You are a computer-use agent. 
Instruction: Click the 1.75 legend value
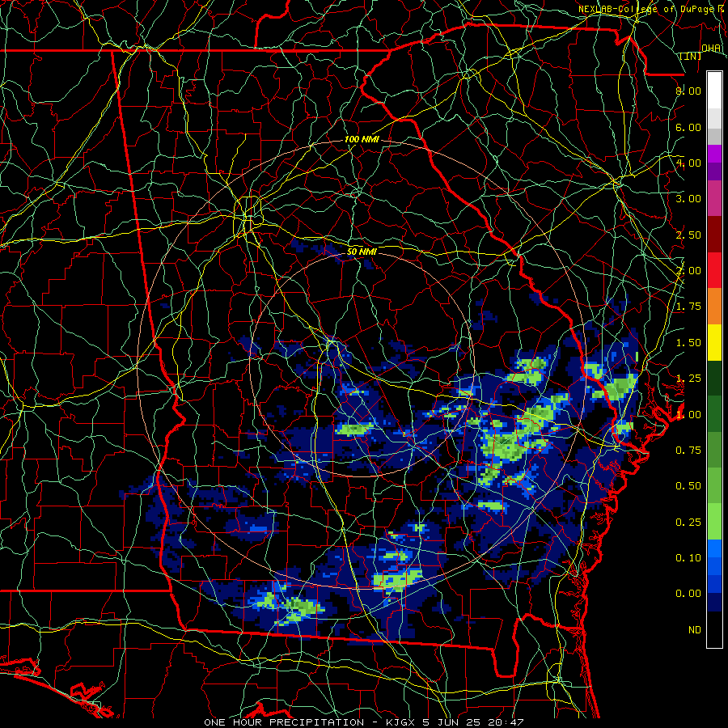tap(688, 307)
